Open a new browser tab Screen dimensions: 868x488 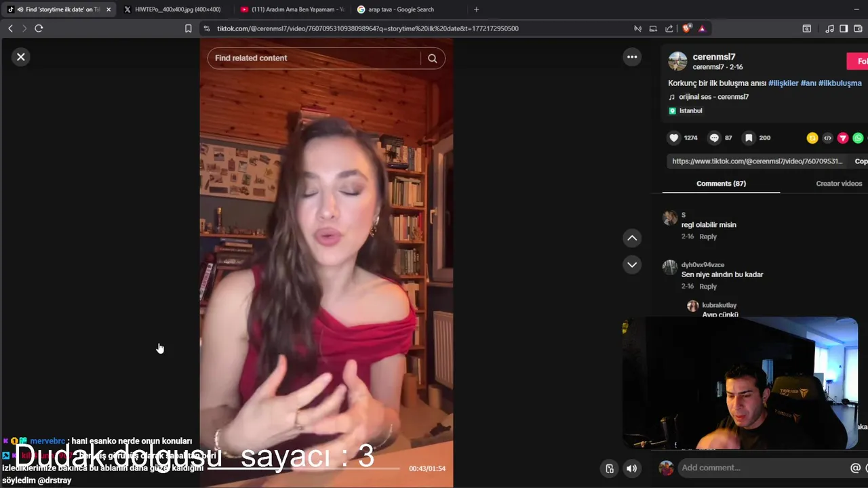tap(476, 9)
